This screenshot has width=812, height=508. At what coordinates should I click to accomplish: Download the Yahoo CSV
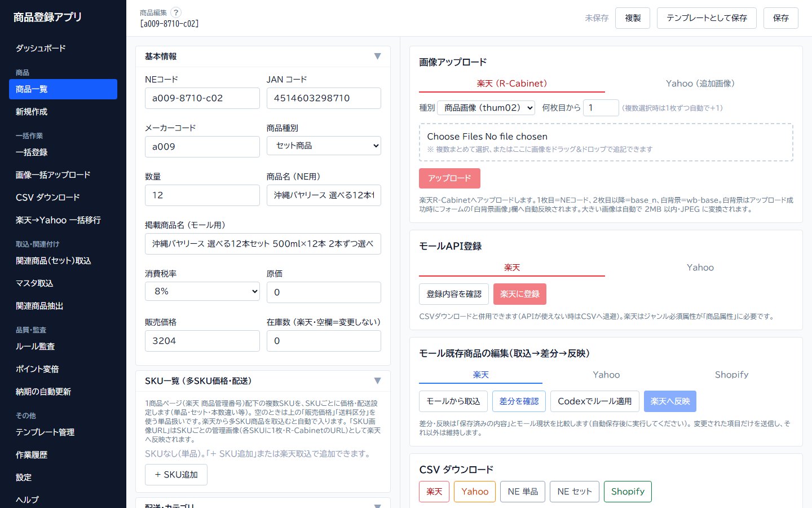tap(475, 492)
